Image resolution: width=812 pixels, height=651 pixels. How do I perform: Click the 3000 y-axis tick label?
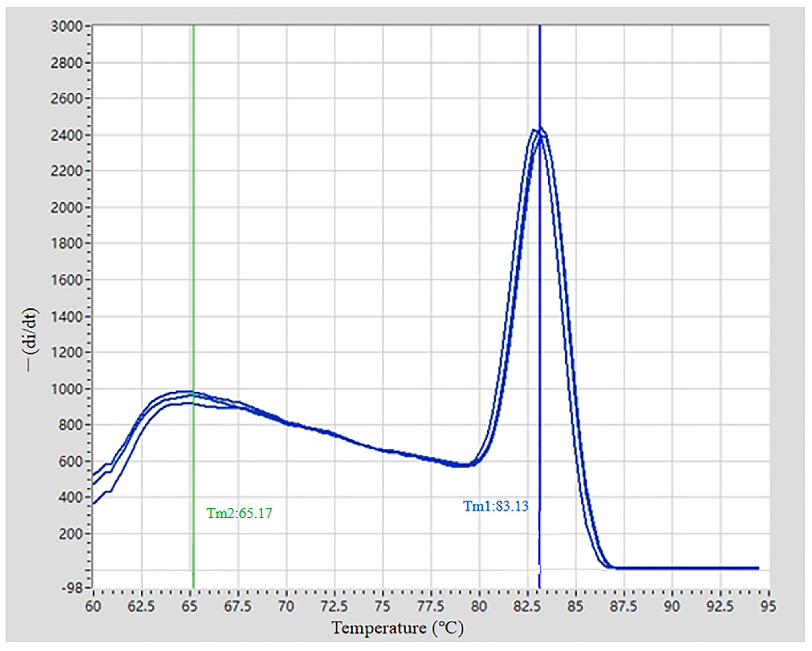tap(66, 27)
